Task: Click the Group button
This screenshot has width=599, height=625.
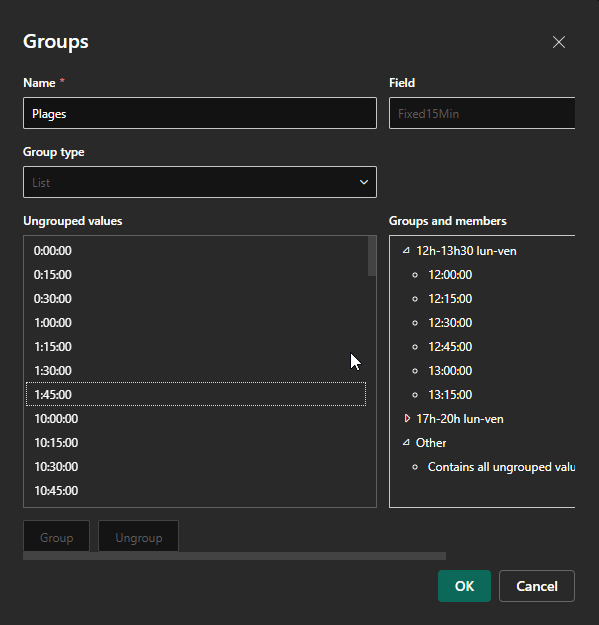Action: tap(57, 537)
